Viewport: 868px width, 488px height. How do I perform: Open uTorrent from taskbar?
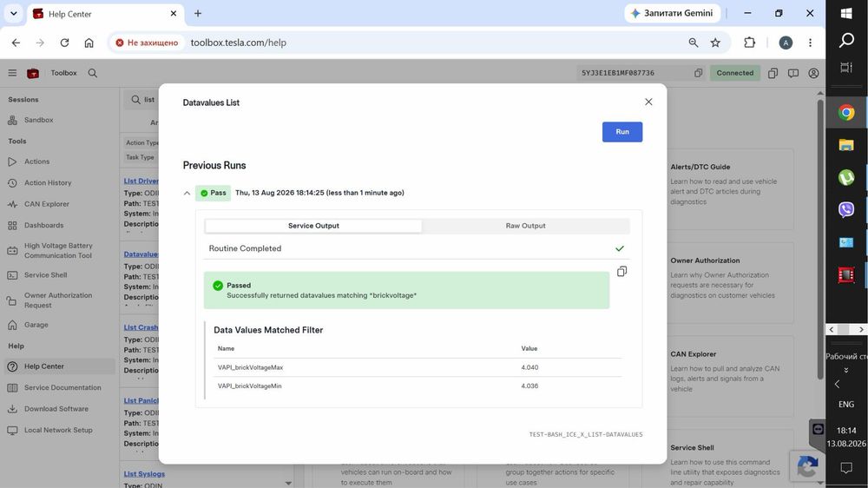pos(845,177)
